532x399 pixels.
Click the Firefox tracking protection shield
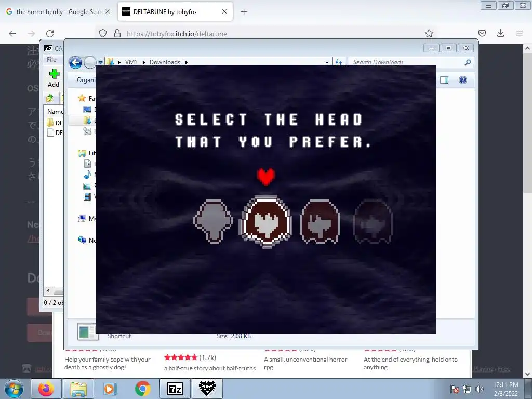pos(103,33)
